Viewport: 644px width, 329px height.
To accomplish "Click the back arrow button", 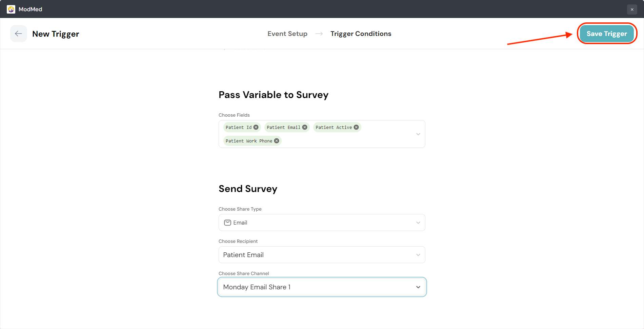I will point(18,34).
